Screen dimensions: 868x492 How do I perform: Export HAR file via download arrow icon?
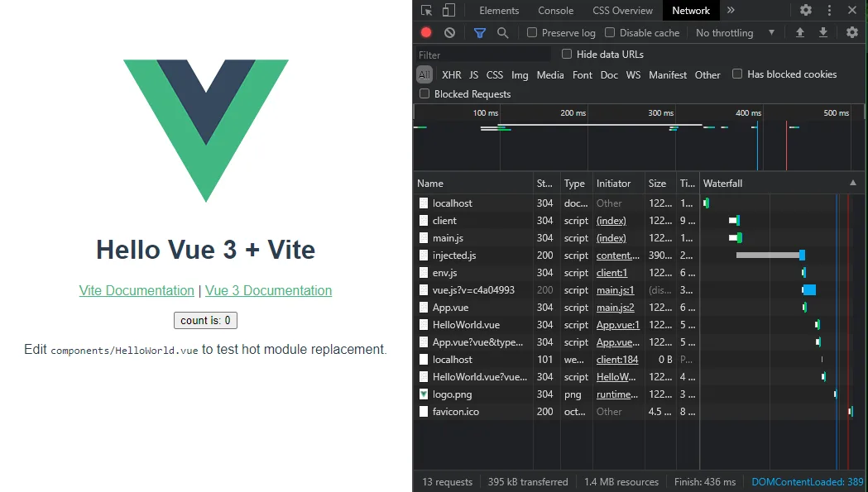[822, 32]
